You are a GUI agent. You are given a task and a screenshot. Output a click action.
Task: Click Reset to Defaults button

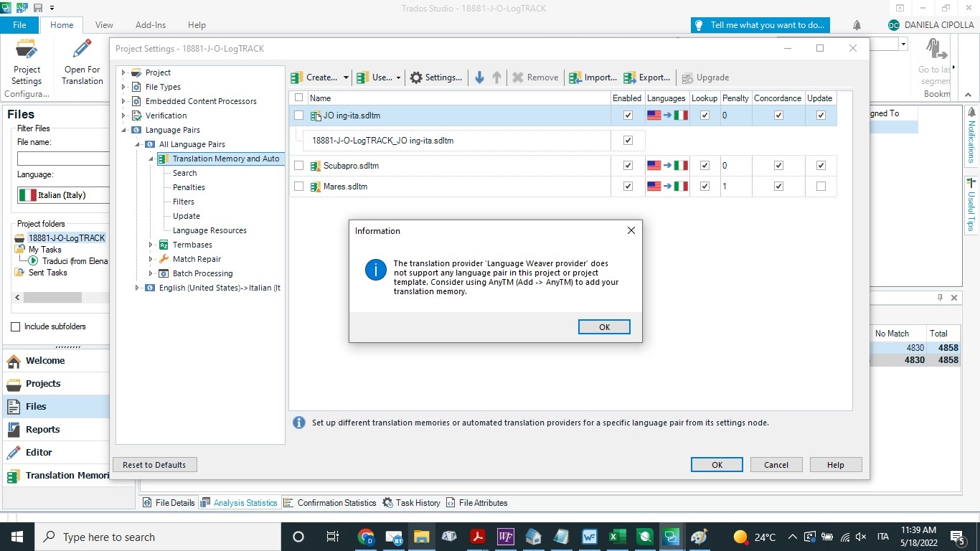pyautogui.click(x=154, y=465)
